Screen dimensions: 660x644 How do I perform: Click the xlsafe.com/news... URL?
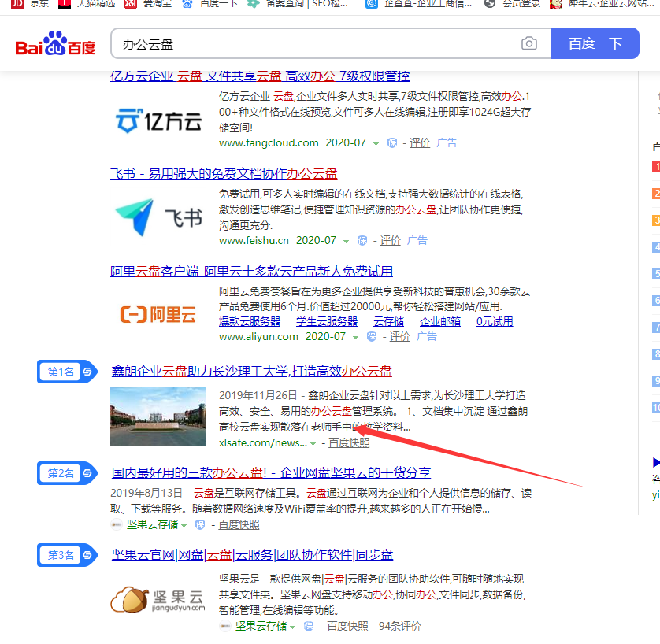[x=262, y=443]
